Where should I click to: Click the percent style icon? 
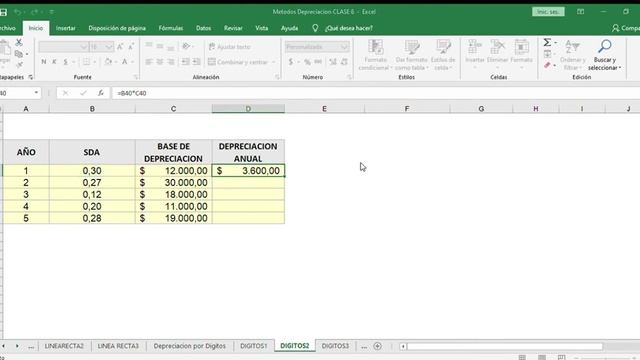tap(307, 62)
